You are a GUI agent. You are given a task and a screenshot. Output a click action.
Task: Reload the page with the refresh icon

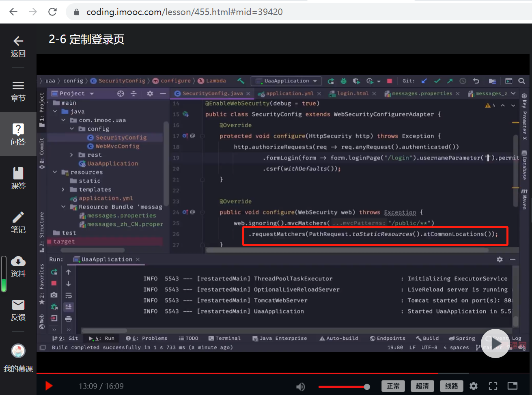click(52, 12)
